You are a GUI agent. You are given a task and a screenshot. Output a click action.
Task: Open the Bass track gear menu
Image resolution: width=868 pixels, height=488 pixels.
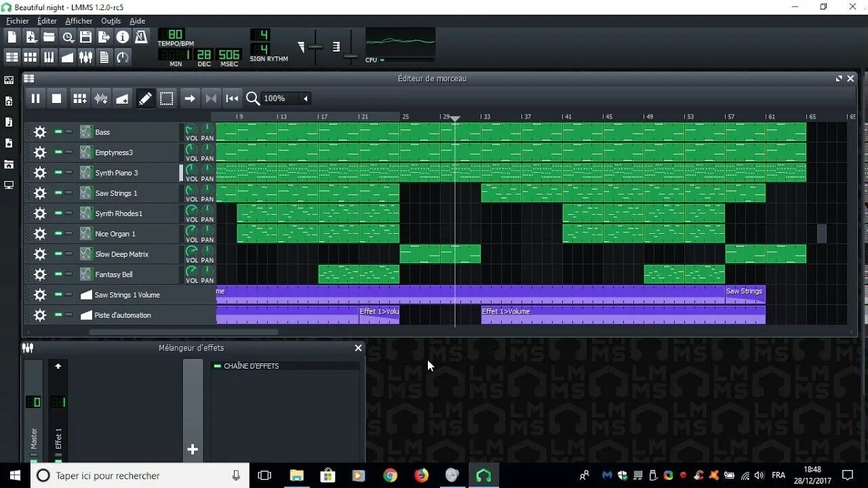point(39,132)
